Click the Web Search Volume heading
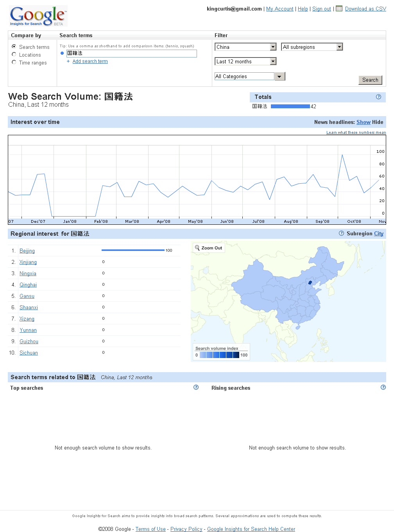The height and width of the screenshot is (532, 394). coord(70,97)
